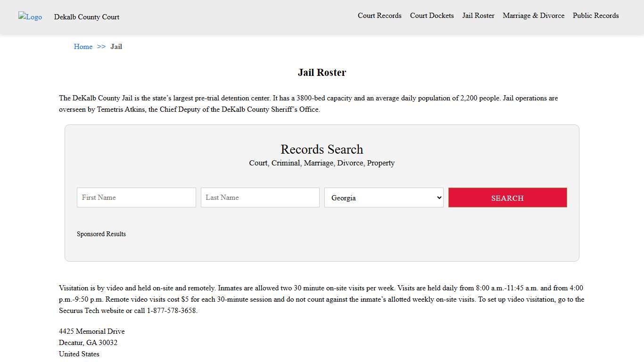The height and width of the screenshot is (362, 644).
Task: Click the broken Logo image in header
Action: [30, 17]
